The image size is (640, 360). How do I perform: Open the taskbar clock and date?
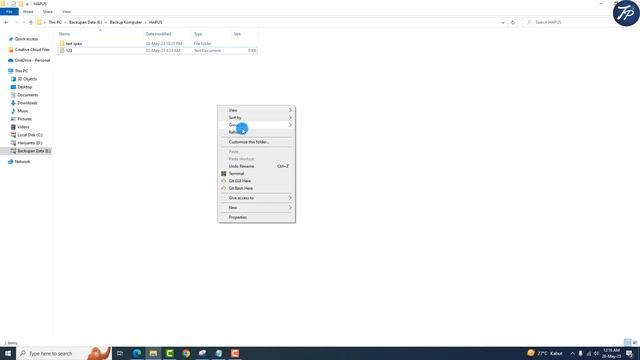tap(611, 353)
